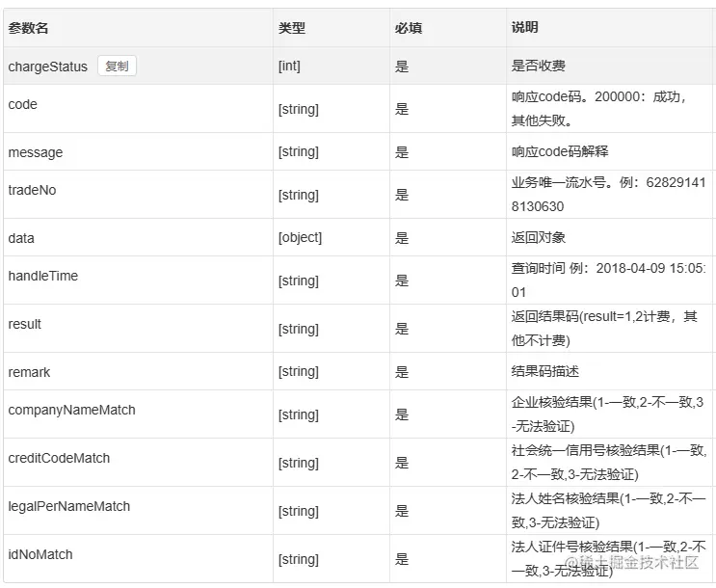Click the [string] type in message row
This screenshot has height=588, width=716.
(x=299, y=151)
